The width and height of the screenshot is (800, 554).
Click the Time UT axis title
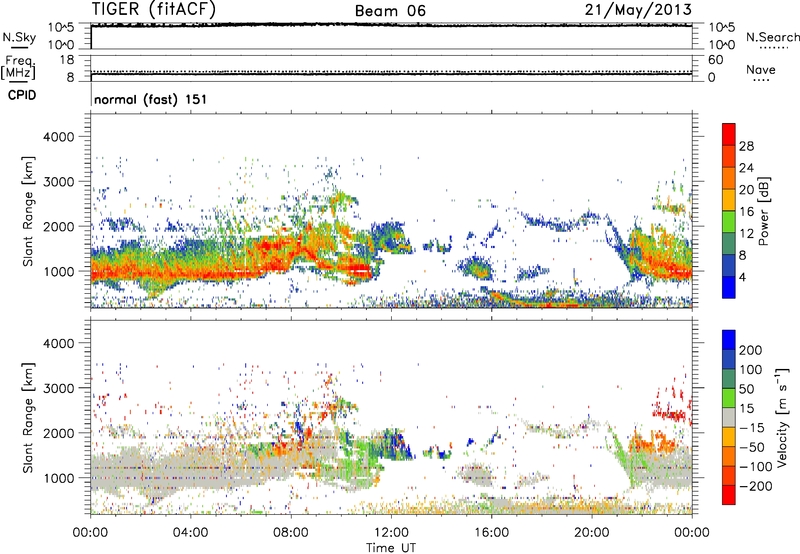[391, 548]
